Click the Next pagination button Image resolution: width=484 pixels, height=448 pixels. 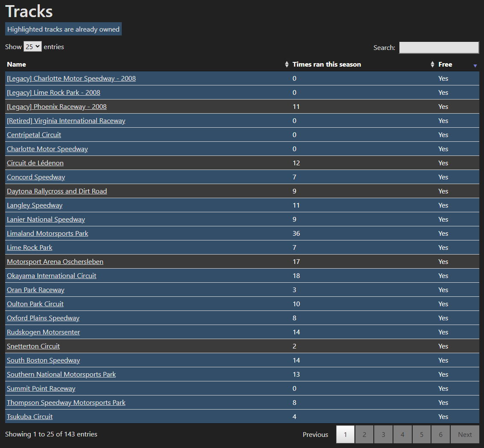point(465,434)
